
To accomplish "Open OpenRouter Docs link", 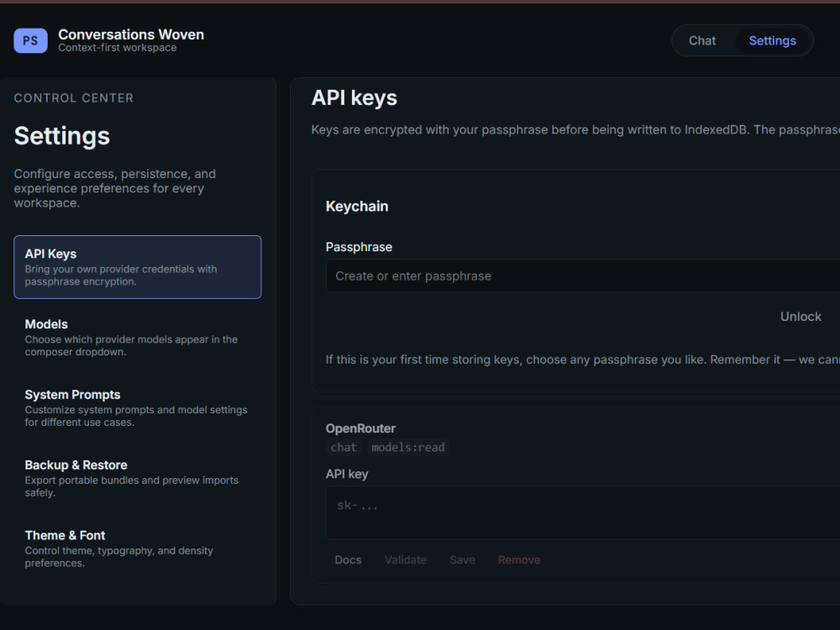I will [349, 559].
